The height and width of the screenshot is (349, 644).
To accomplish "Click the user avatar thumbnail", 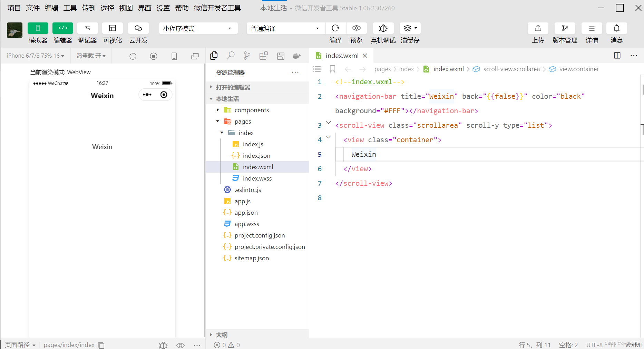I will (x=15, y=30).
